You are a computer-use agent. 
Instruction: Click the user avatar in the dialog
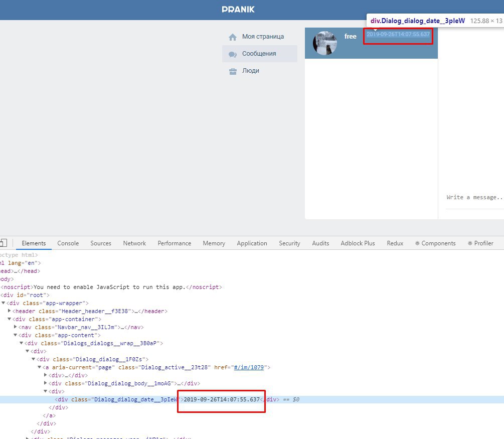(325, 43)
